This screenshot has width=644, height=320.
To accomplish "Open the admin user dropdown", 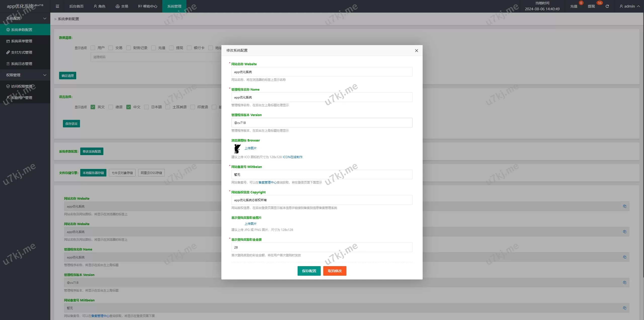I will [x=629, y=6].
